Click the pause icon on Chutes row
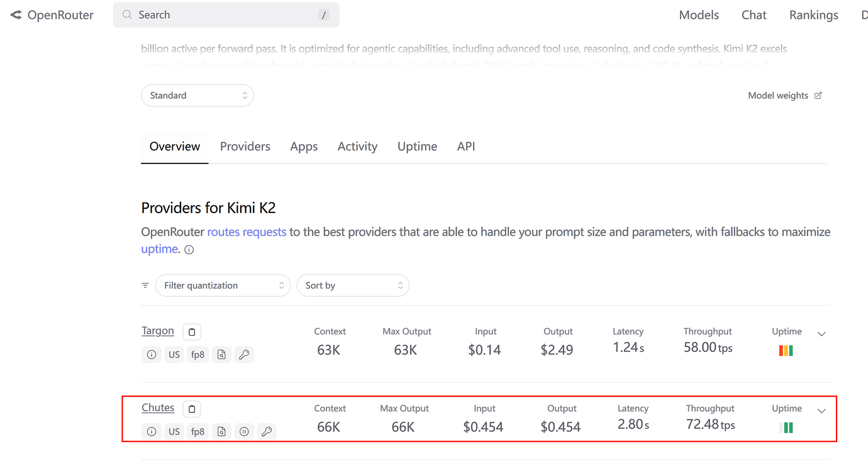This screenshot has width=868, height=469. (244, 431)
